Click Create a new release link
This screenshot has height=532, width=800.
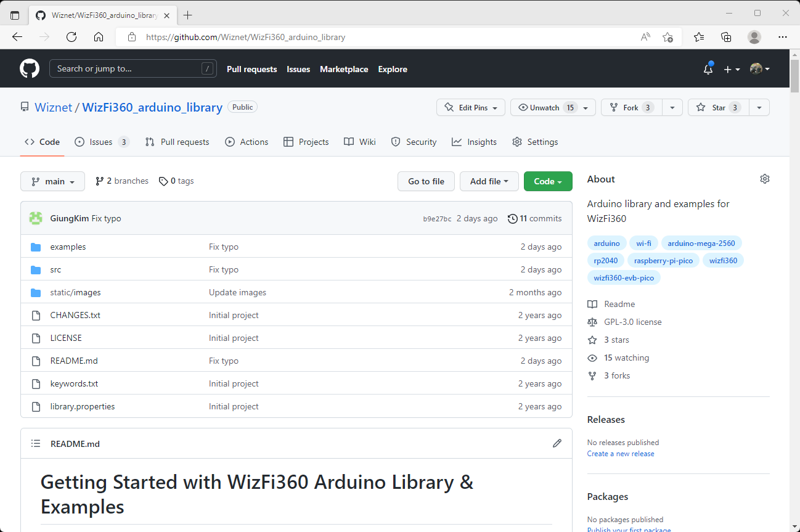pos(621,454)
